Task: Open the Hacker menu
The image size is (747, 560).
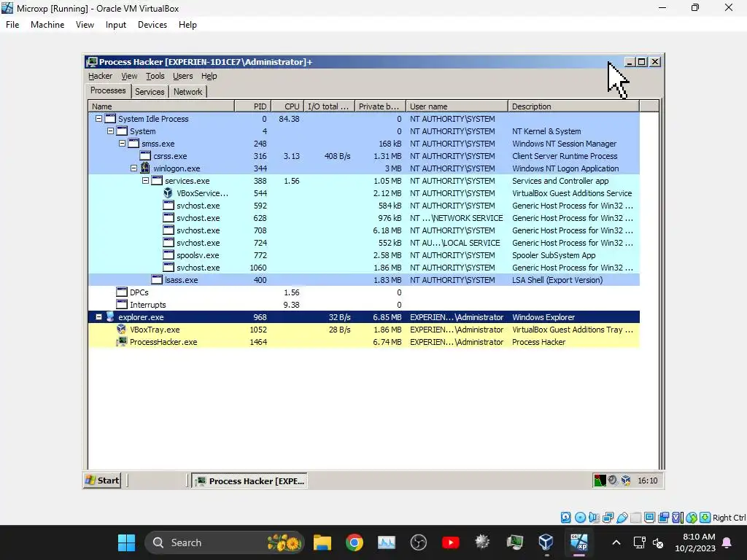Action: [100, 76]
